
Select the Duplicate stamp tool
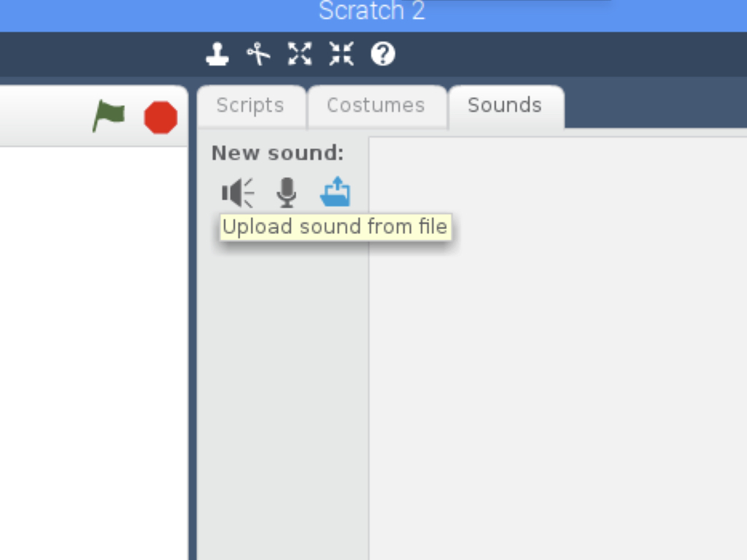pyautogui.click(x=217, y=54)
